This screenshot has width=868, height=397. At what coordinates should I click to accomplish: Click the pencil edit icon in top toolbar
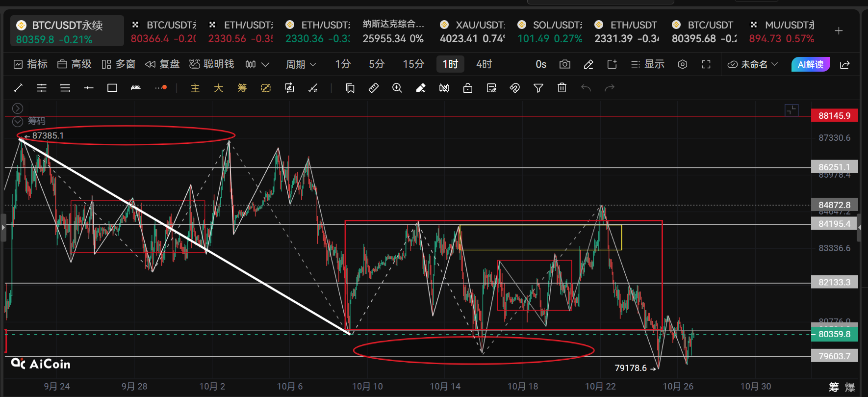(588, 64)
